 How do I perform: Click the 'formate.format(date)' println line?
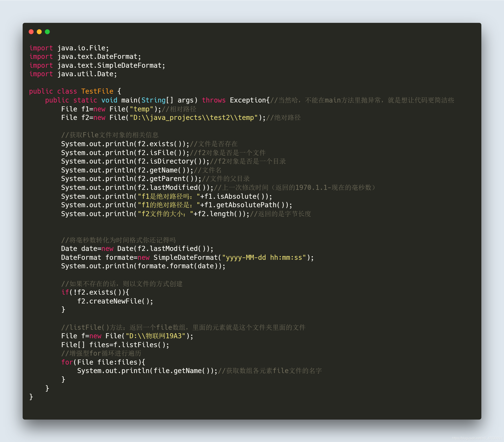point(143,266)
